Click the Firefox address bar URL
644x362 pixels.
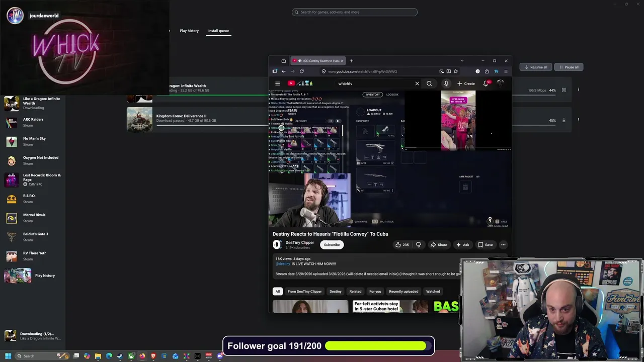click(362, 71)
